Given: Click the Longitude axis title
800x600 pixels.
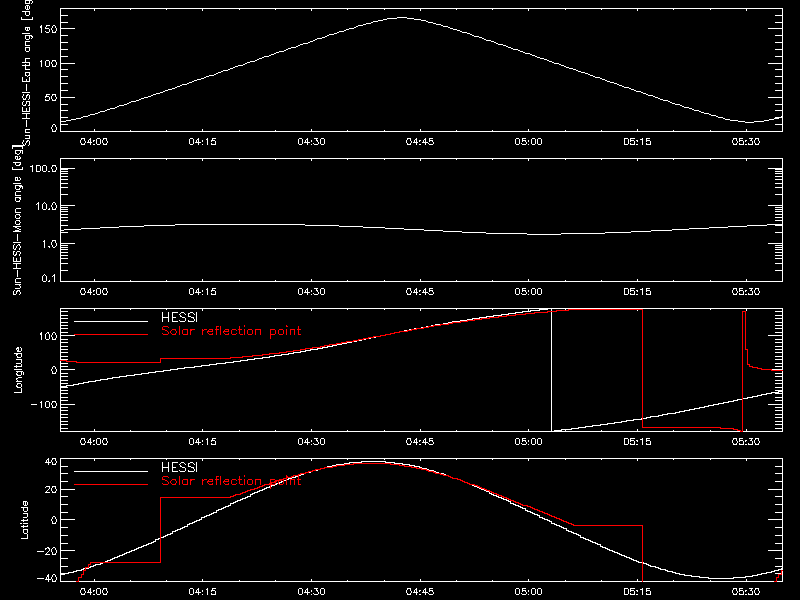Looking at the screenshot, I should 18,370.
